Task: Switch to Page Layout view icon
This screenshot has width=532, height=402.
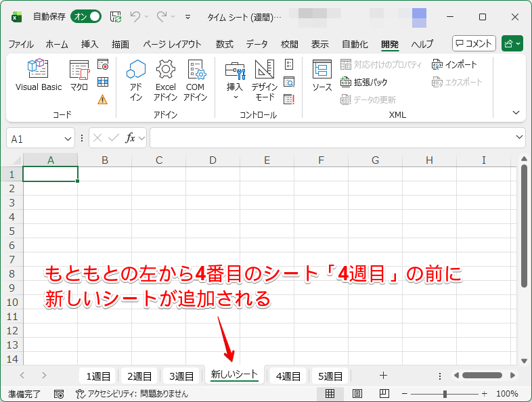Action: [357, 394]
